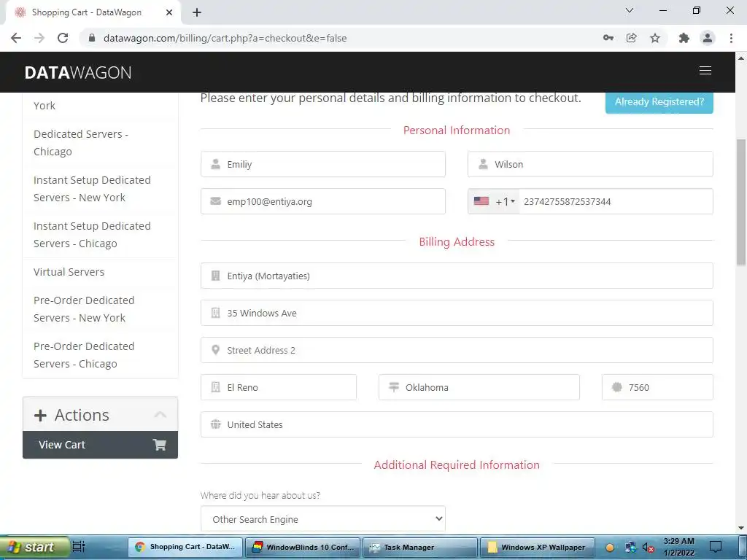Share this page from address bar

tap(632, 38)
